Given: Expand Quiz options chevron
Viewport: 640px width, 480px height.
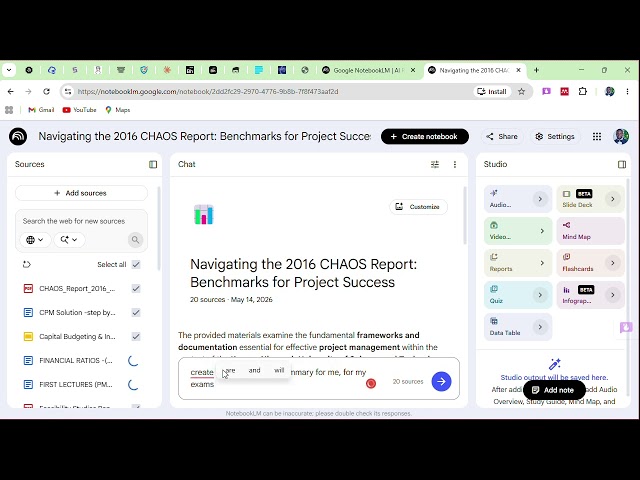Looking at the screenshot, I should (x=540, y=295).
